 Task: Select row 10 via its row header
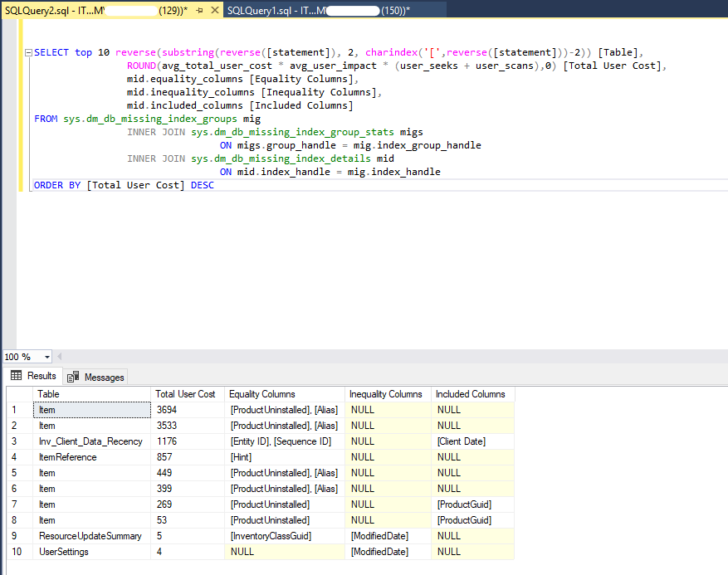point(17,552)
